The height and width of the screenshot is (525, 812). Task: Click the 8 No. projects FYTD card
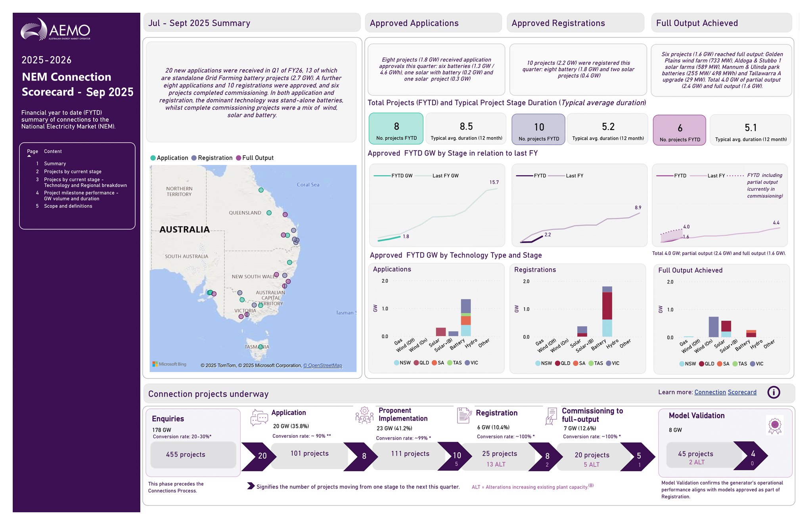tap(396, 128)
